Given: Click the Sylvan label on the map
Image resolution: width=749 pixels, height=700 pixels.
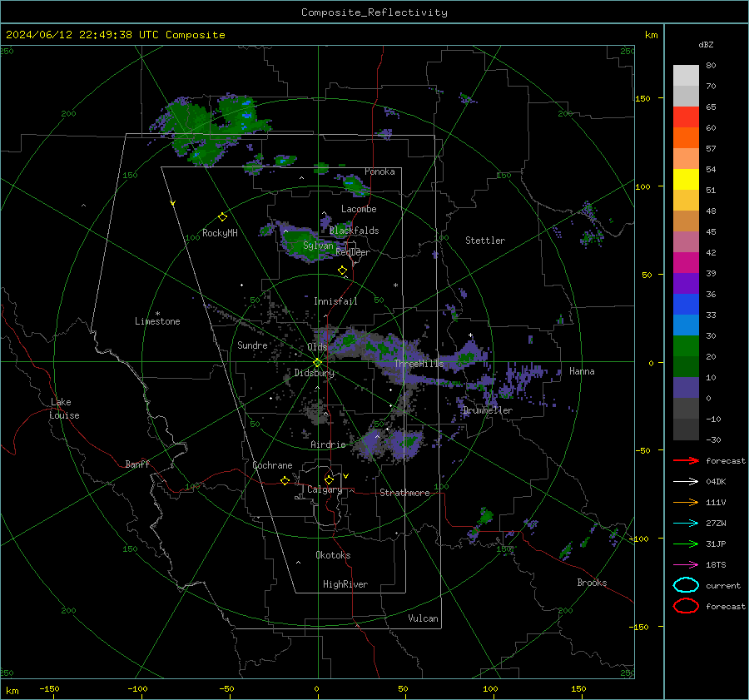Looking at the screenshot, I should 318,246.
